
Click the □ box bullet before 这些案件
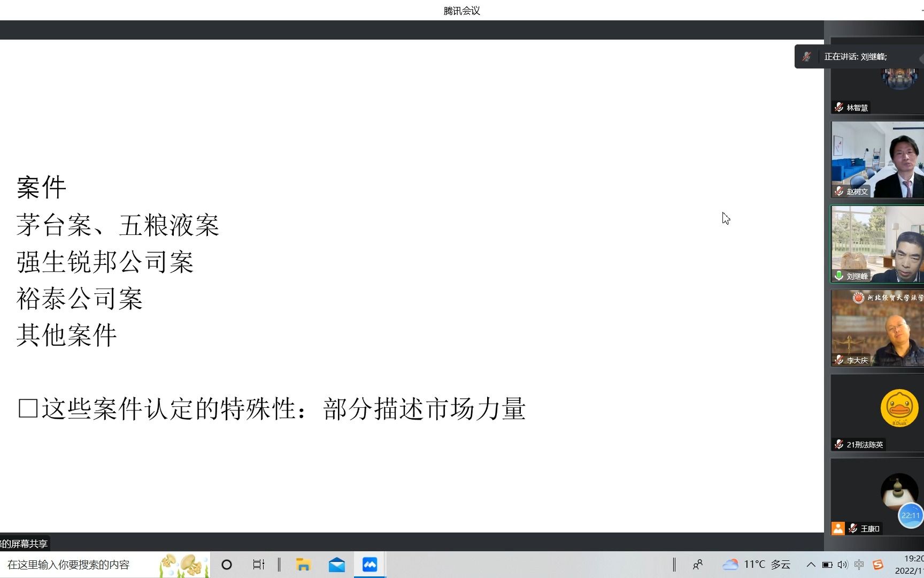click(28, 409)
